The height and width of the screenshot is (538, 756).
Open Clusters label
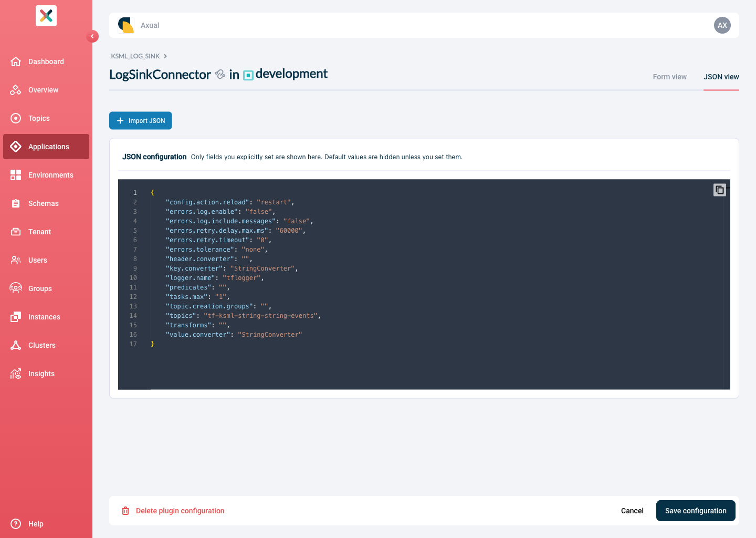(x=42, y=345)
